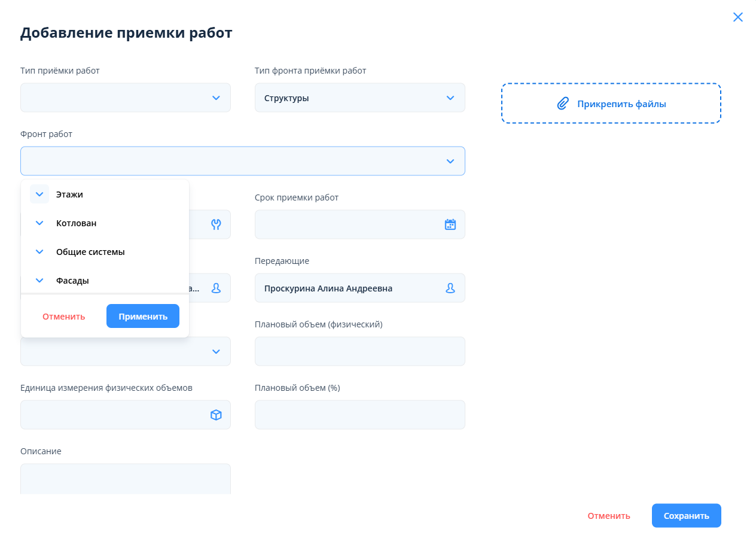Select the Общие системы item
Viewport: 756px width, 541px height.
(90, 252)
